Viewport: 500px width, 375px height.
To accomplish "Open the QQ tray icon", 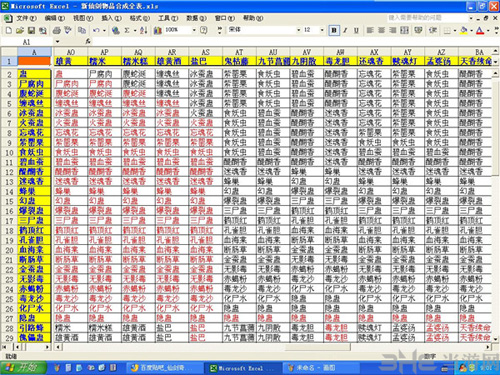I will [x=462, y=368].
